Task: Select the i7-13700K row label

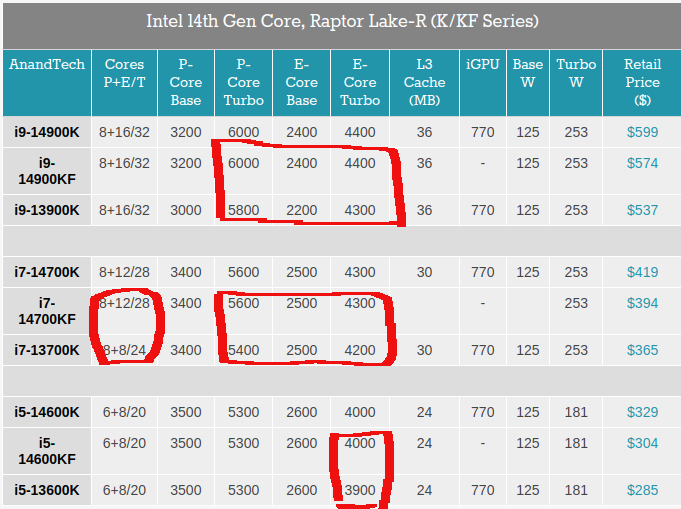Action: coord(47,350)
